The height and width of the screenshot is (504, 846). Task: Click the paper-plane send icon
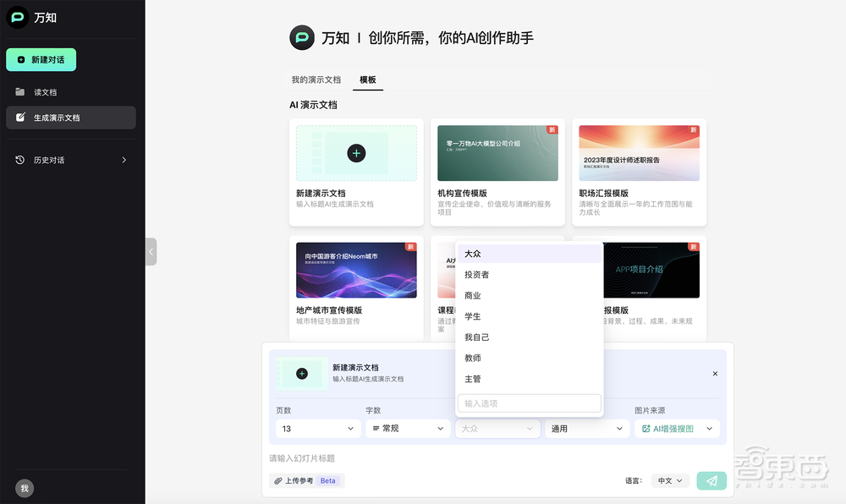711,480
